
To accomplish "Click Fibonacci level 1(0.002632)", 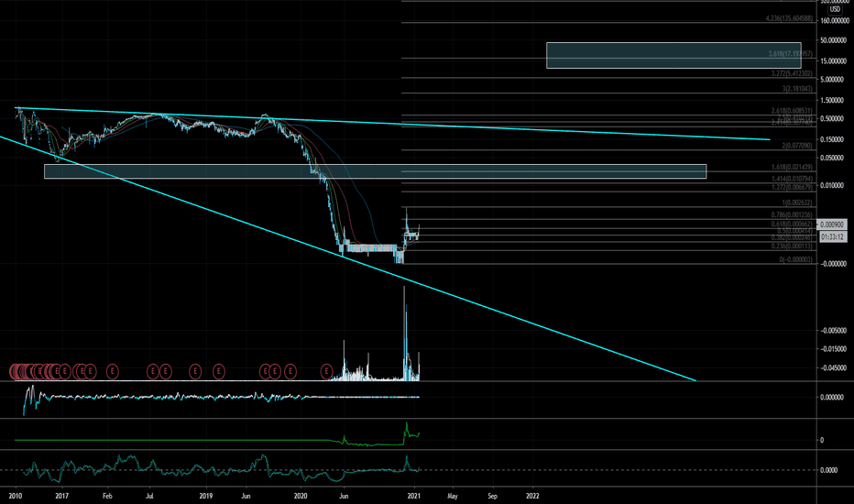I will pos(797,203).
